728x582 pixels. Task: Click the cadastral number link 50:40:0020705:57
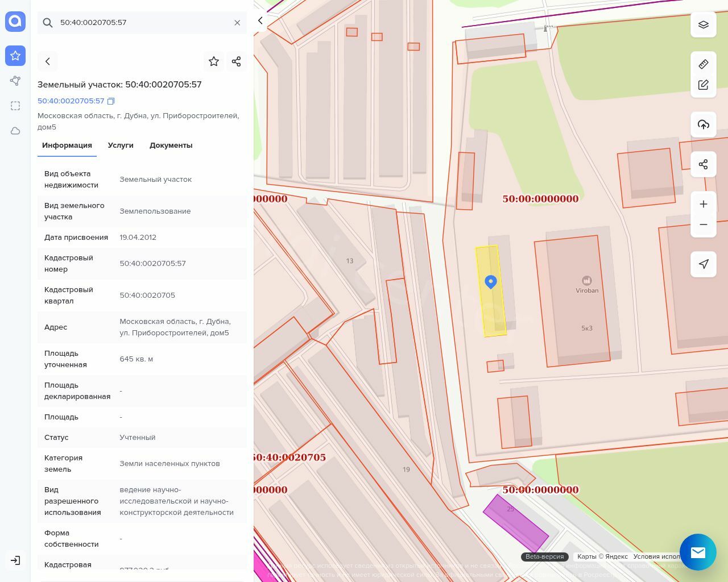click(71, 101)
